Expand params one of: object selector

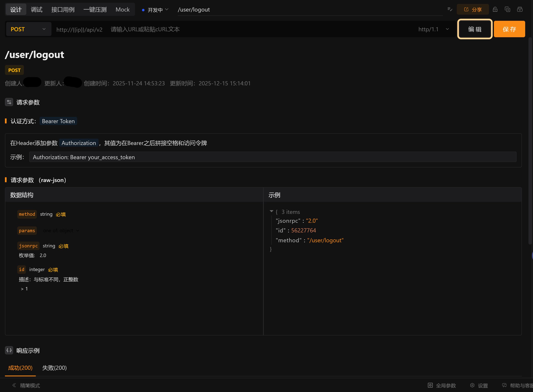(61, 231)
